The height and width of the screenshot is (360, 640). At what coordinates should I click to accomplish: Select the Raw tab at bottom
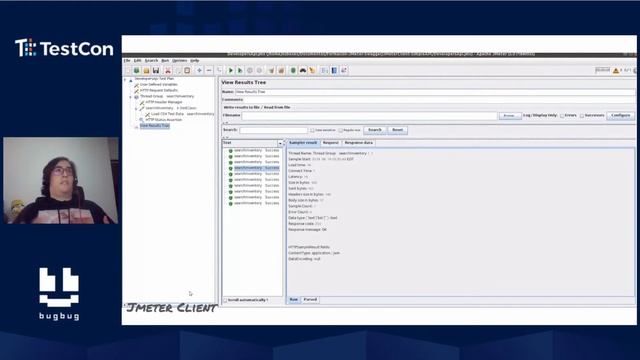tap(294, 300)
